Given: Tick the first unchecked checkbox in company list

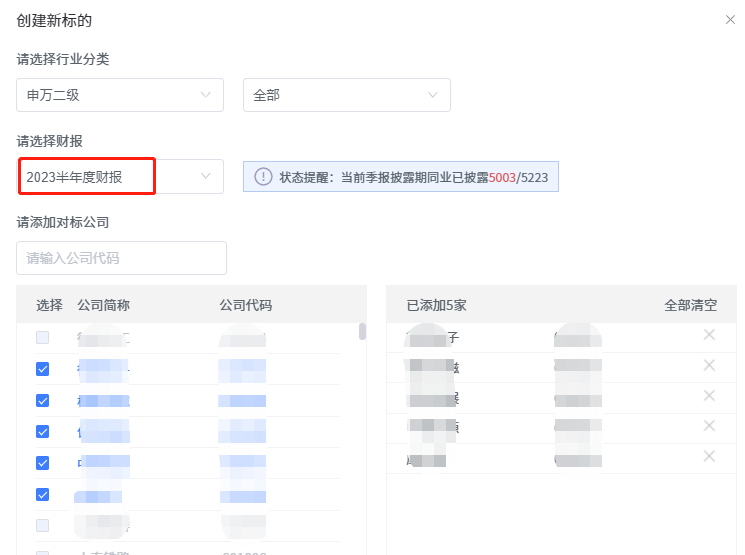Looking at the screenshot, I should pos(43,337).
